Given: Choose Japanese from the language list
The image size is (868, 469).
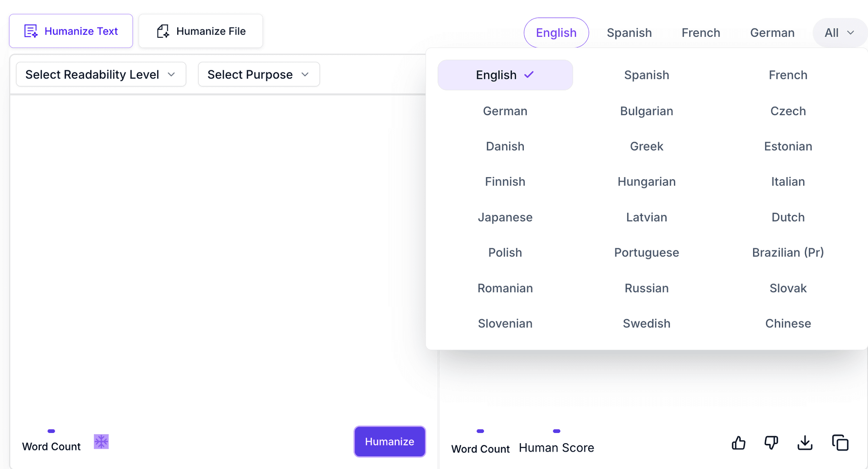Looking at the screenshot, I should click(505, 217).
